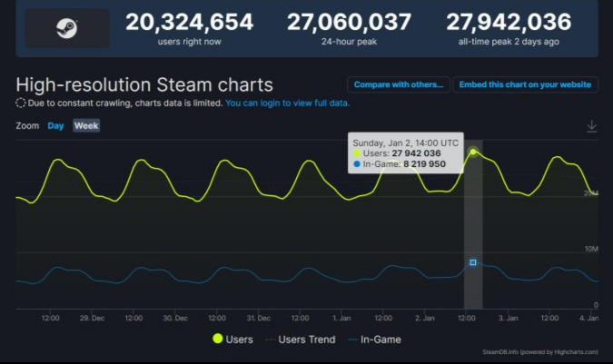Screen dimensions: 613x364
Task: Click the tooltip date Sunday, Jan 2
Action: (405, 143)
